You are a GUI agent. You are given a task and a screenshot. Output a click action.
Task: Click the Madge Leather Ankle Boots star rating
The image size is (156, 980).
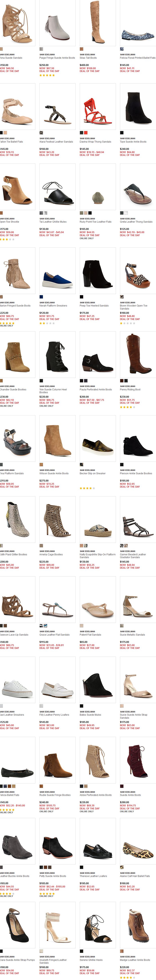click(128, 978)
